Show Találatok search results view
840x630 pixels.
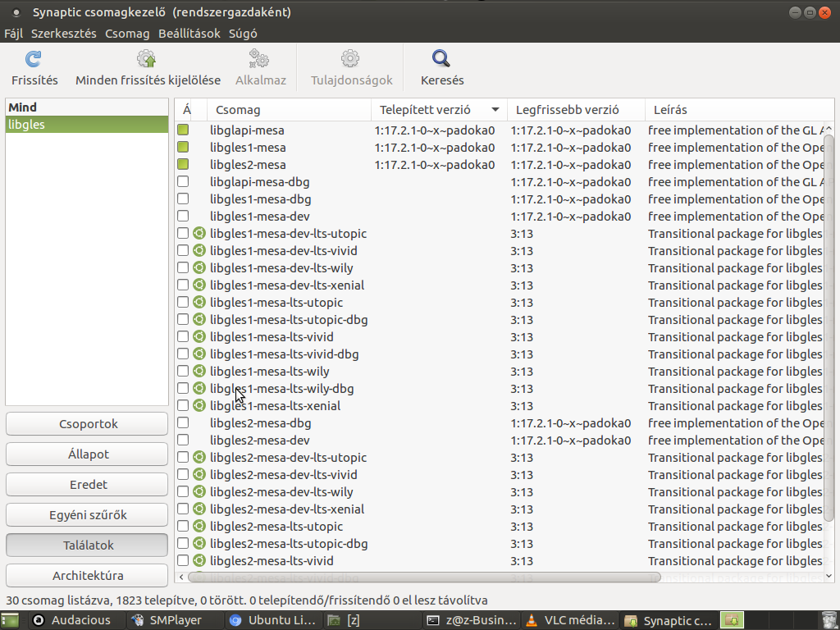point(87,546)
